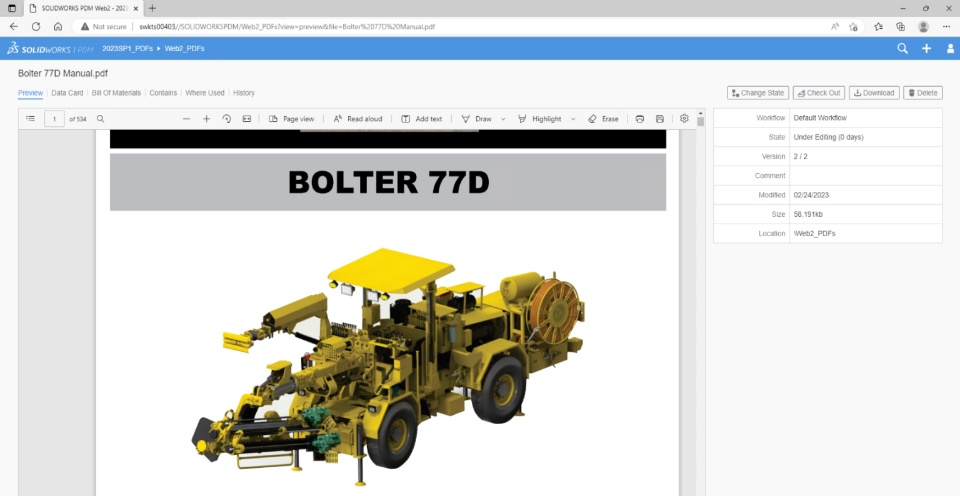Select the Draw tool
Viewport: 960px width, 496px height.
[x=476, y=119]
